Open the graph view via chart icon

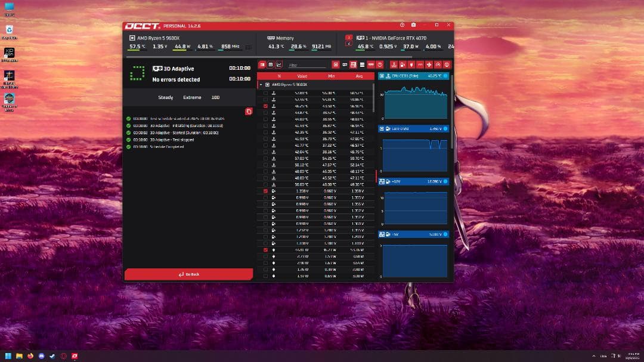278,64
